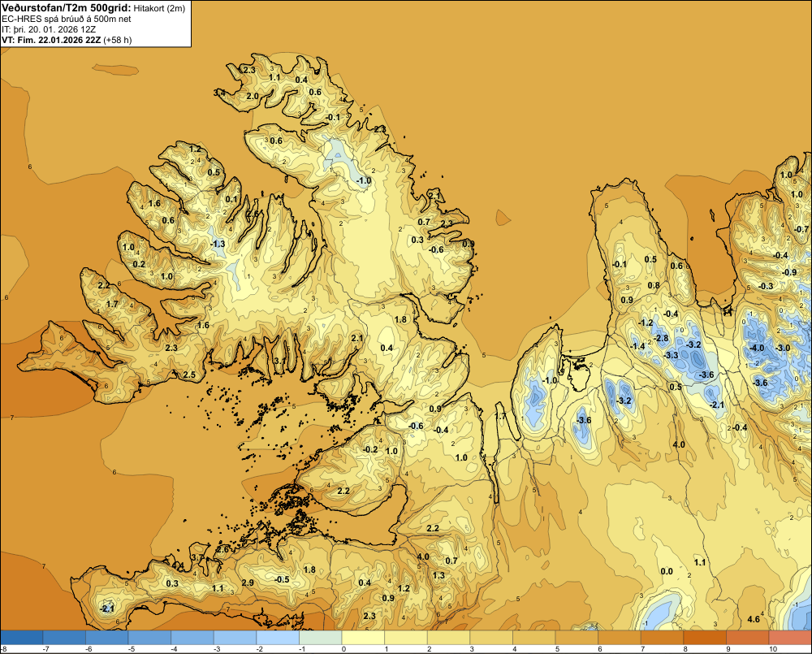Click the '3.4' temperature value on the map
The height and width of the screenshot is (654, 812).
pos(219,93)
